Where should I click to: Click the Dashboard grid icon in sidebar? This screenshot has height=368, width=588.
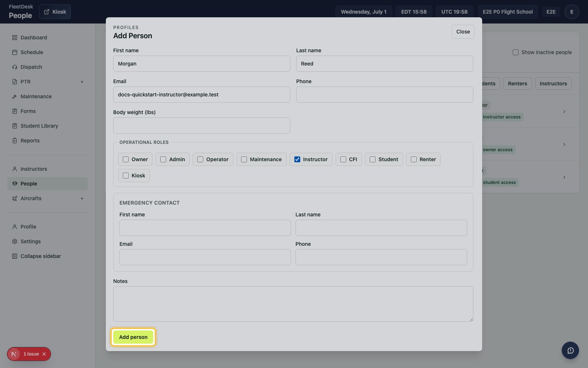click(15, 38)
